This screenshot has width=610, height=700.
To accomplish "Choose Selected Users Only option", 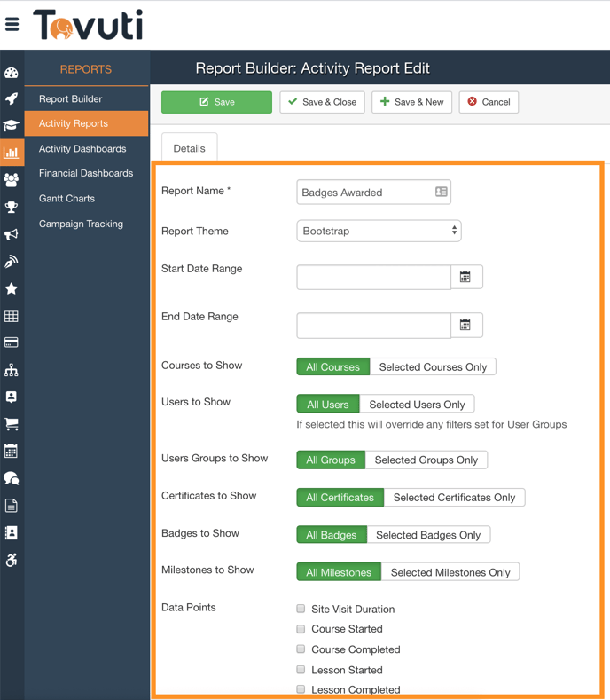I will 418,404.
